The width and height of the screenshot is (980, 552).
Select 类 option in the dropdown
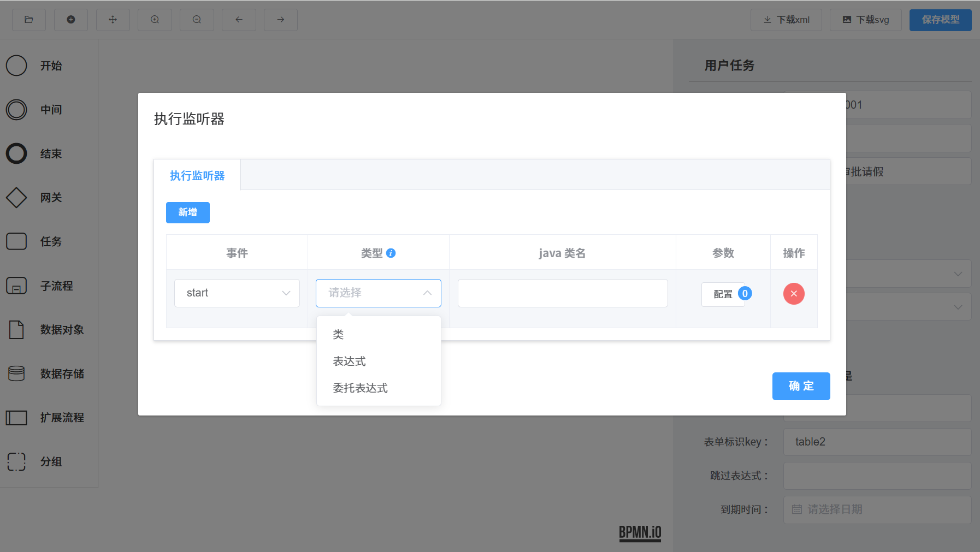click(339, 335)
